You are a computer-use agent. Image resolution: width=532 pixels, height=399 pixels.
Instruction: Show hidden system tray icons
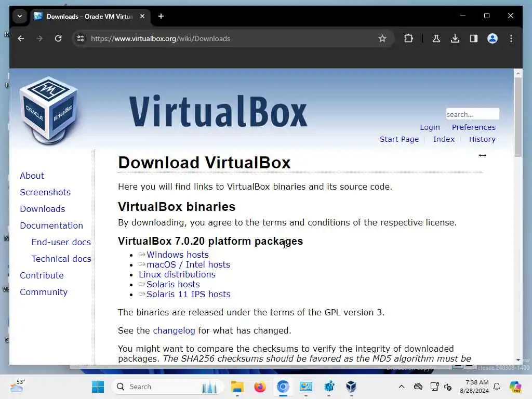coord(402,387)
